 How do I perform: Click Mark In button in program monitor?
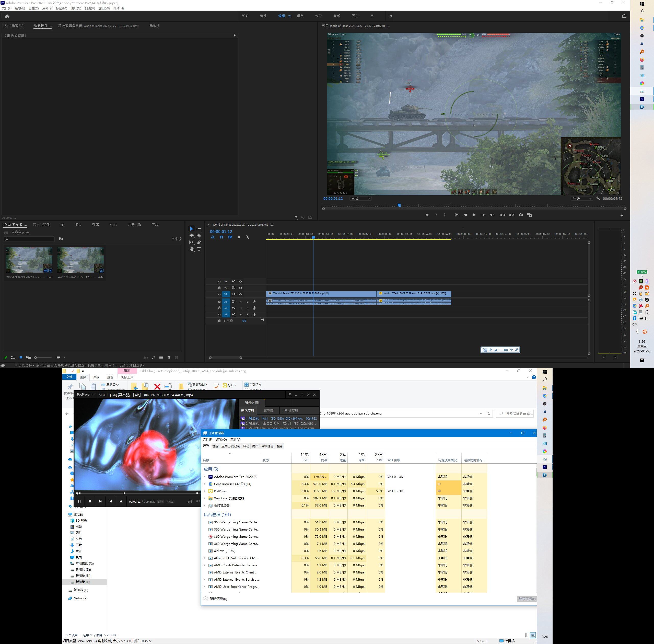click(437, 215)
